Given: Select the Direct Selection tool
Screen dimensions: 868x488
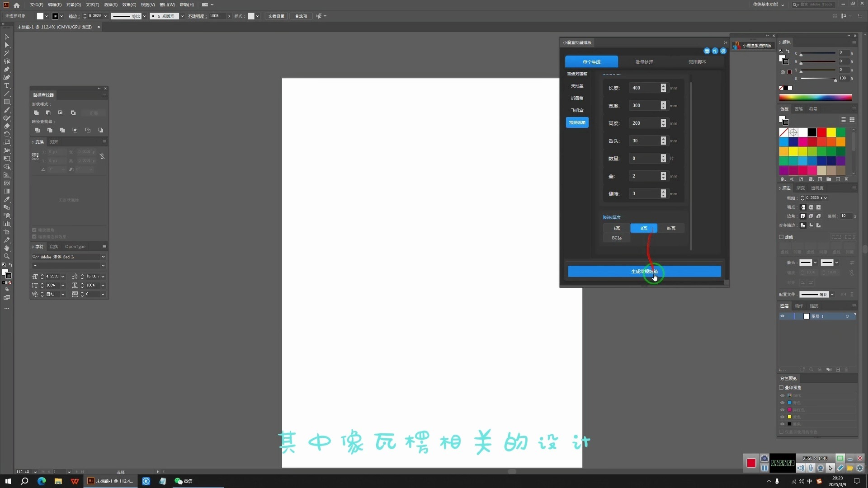Looking at the screenshot, I should coord(7,45).
